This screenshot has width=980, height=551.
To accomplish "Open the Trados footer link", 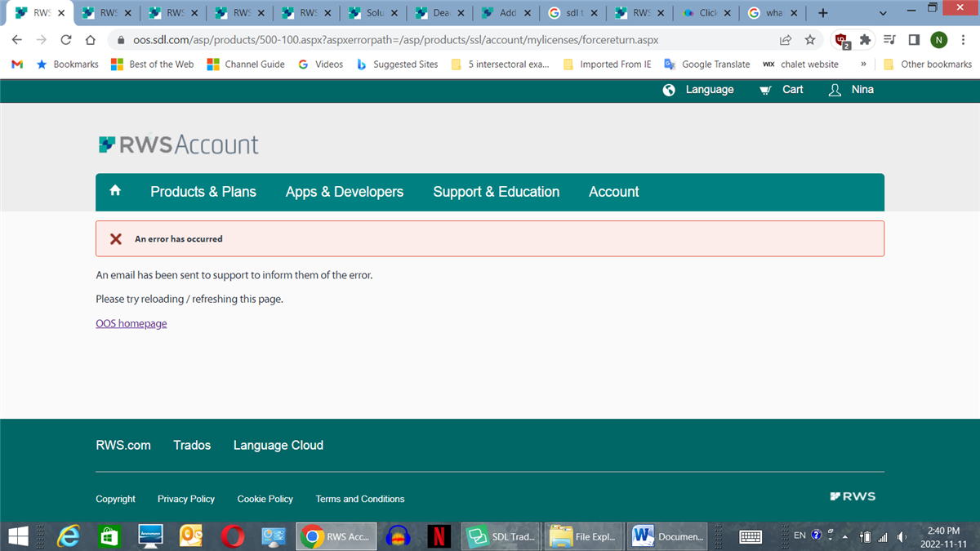I will pos(192,445).
